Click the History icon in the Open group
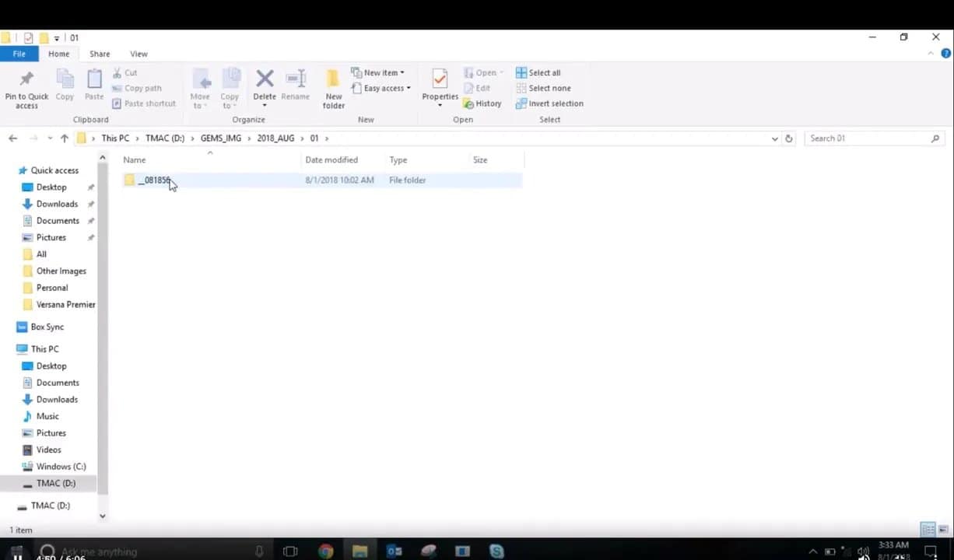 [483, 103]
